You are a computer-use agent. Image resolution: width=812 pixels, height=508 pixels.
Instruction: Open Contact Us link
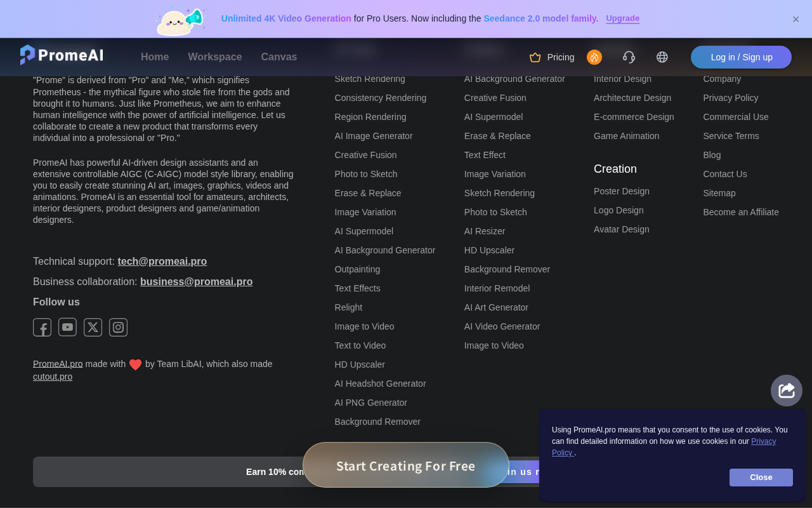click(725, 174)
